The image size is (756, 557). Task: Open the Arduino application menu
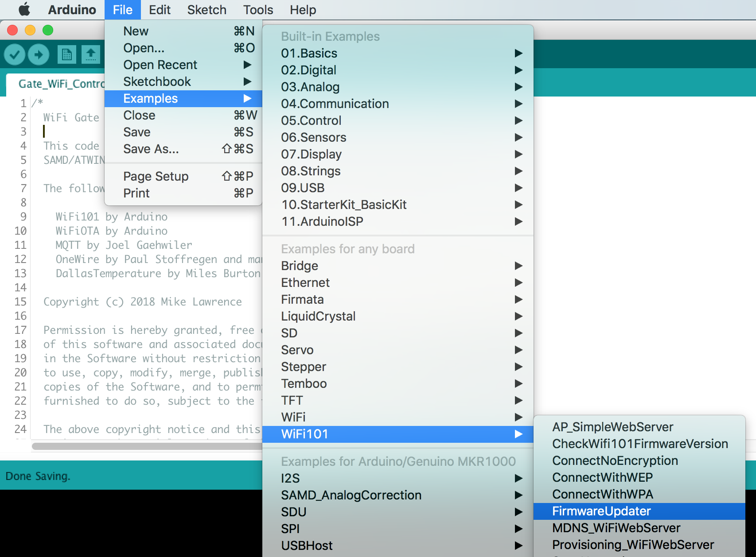(72, 10)
